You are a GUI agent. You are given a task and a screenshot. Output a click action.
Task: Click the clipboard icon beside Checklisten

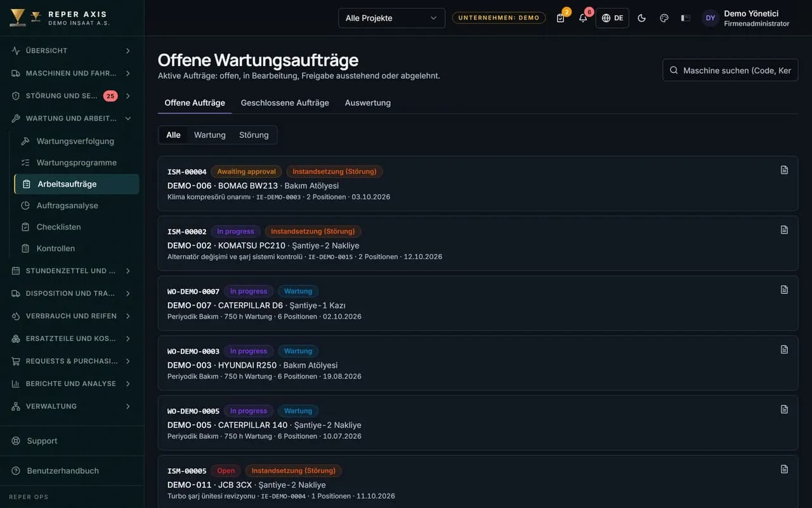25,227
